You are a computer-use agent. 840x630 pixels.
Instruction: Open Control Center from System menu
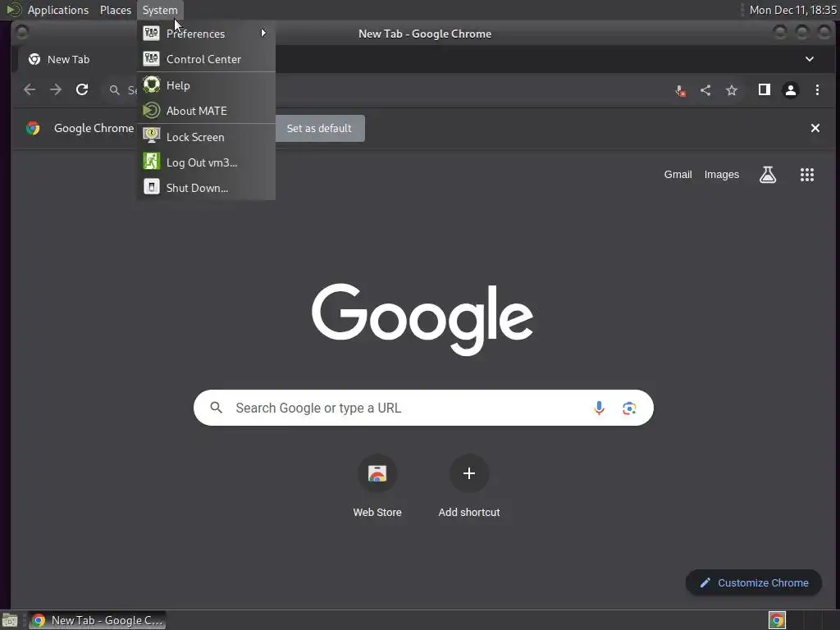(206, 59)
